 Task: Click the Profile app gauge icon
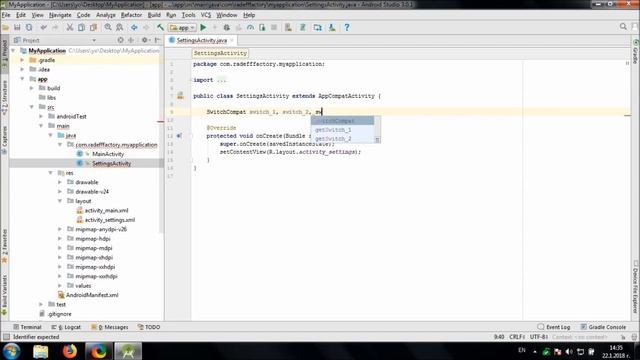[x=250, y=27]
